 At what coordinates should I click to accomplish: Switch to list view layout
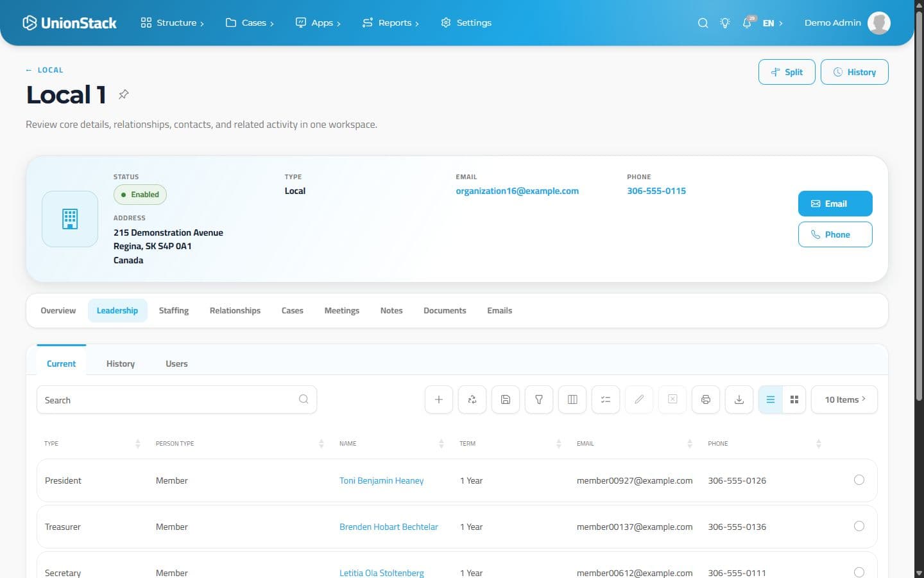[x=771, y=399]
